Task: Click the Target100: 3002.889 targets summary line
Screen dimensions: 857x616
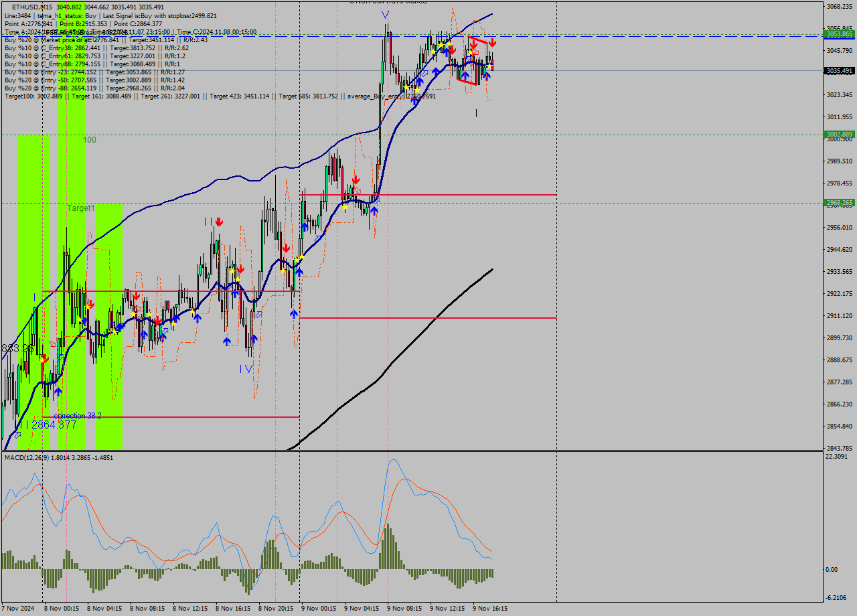Action: [220, 96]
